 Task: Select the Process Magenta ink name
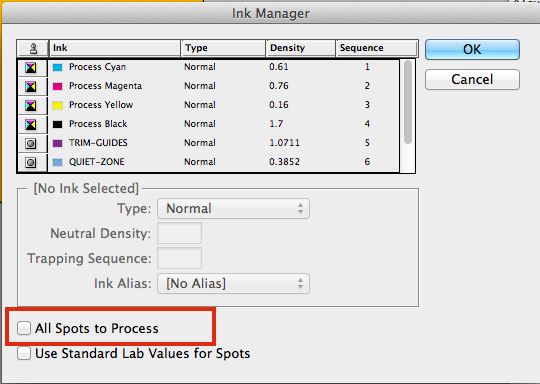point(105,86)
